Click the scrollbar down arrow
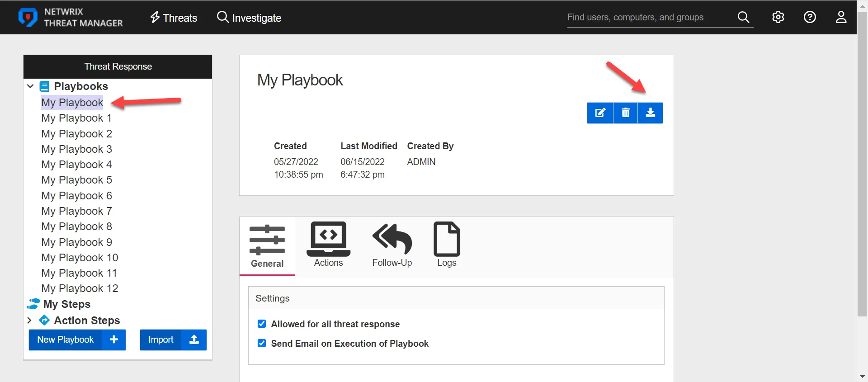Image resolution: width=868 pixels, height=382 pixels. click(x=862, y=377)
